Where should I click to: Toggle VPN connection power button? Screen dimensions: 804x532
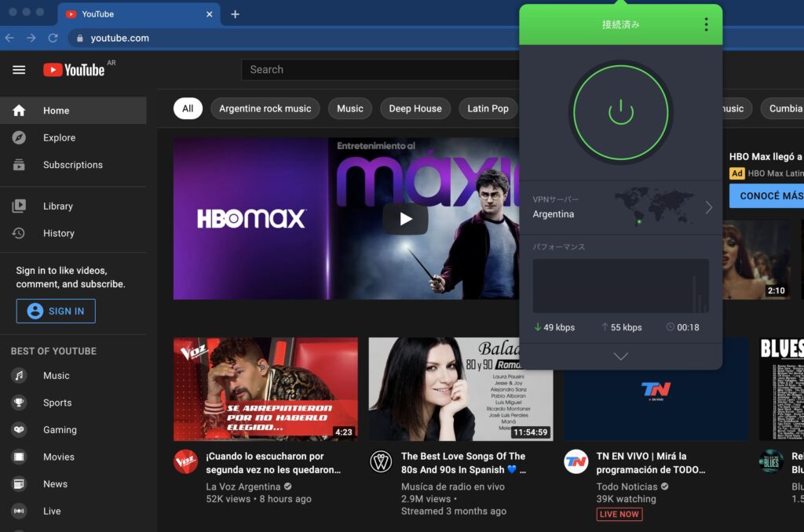pos(620,112)
